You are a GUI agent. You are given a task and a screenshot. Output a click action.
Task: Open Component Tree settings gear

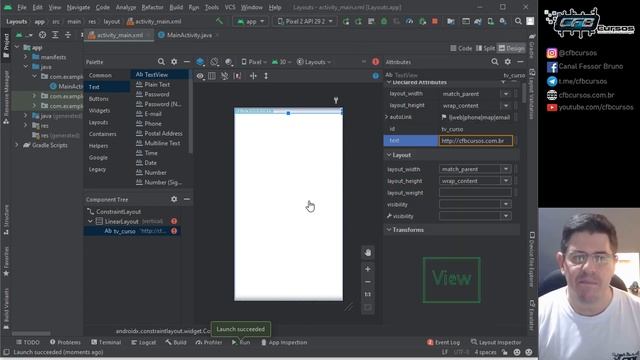pos(174,199)
